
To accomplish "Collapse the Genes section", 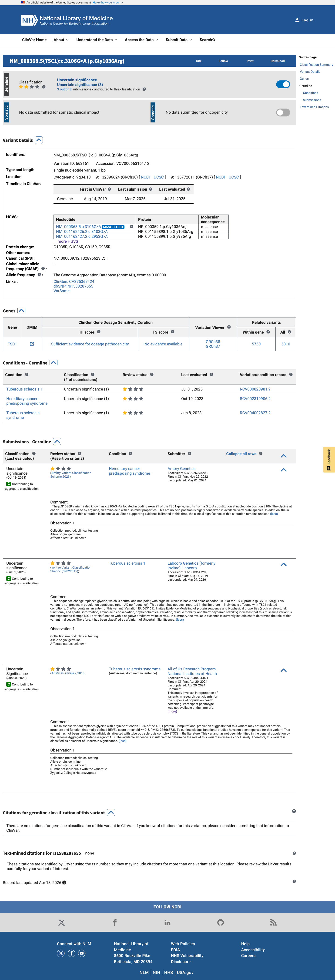I will point(22,311).
